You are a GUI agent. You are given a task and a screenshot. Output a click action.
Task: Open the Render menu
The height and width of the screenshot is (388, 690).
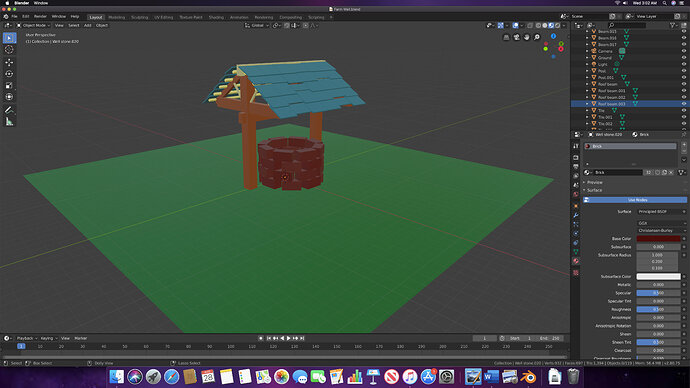[x=40, y=17]
